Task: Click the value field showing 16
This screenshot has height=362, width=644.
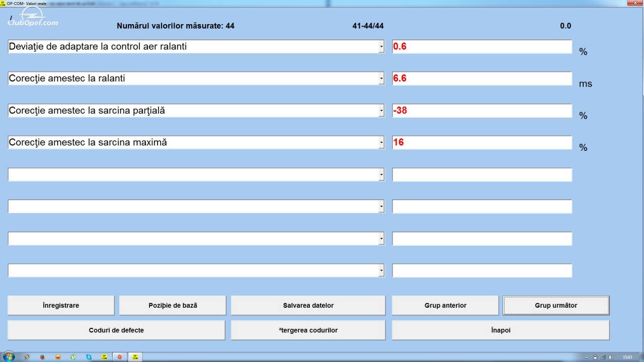Action: point(482,142)
